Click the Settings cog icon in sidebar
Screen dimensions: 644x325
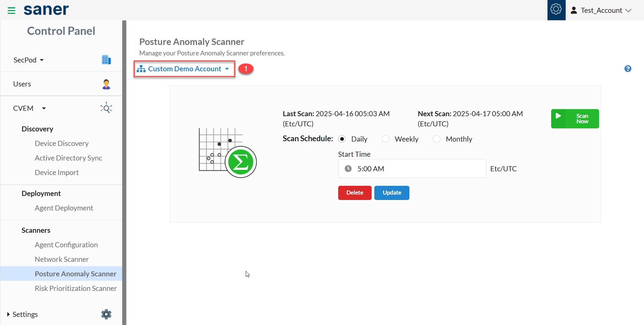[x=106, y=314]
